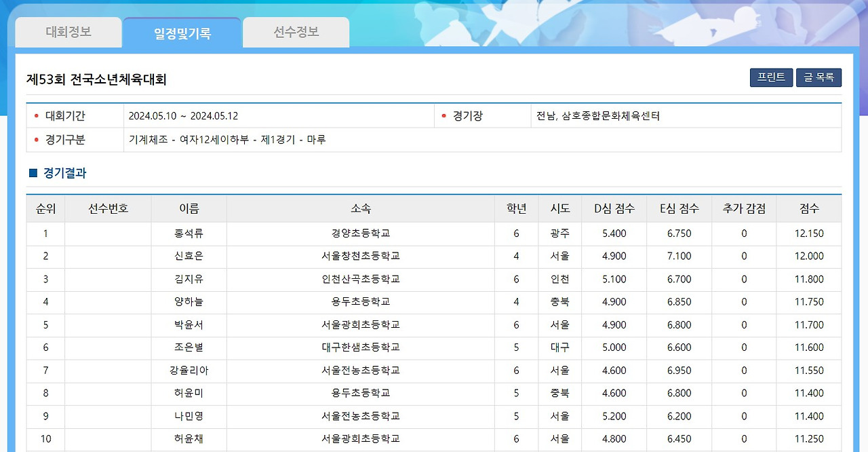Image resolution: width=868 pixels, height=452 pixels.
Task: Click athlete name 홍석류 in first row
Action: [187, 233]
